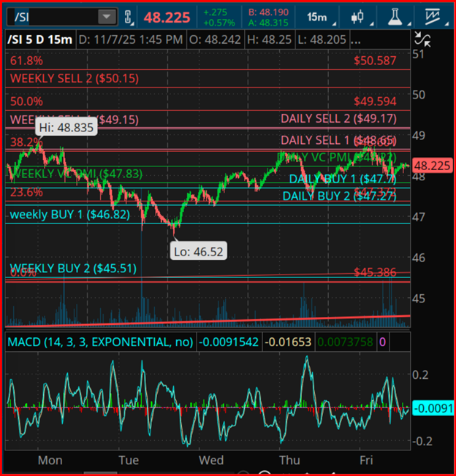Image resolution: width=456 pixels, height=476 pixels.
Task: Click the $45.386 Fibonacci price
Action: tap(375, 272)
